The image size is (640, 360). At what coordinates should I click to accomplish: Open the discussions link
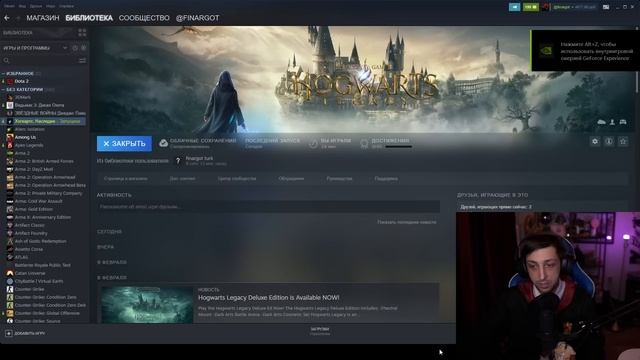click(x=291, y=179)
